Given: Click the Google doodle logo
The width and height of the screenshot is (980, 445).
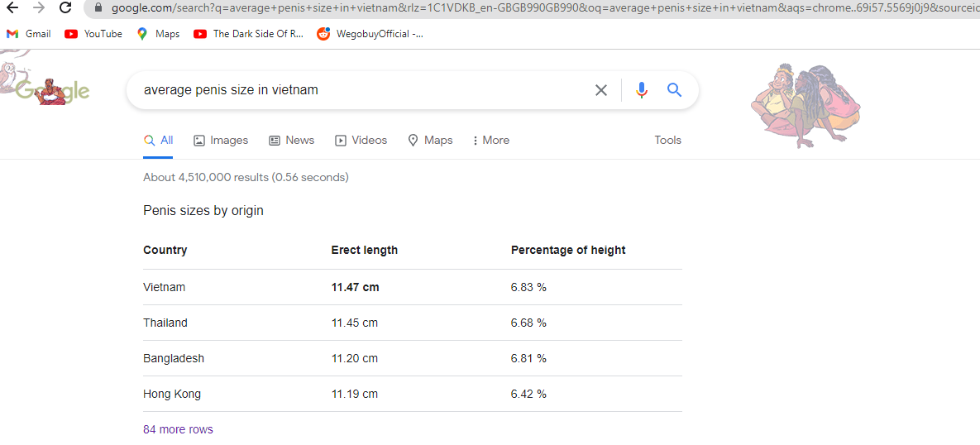Looking at the screenshot, I should click(x=47, y=88).
